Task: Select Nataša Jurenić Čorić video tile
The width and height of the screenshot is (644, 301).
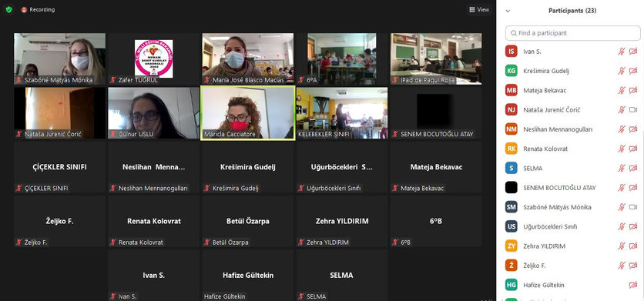Action: pos(59,113)
